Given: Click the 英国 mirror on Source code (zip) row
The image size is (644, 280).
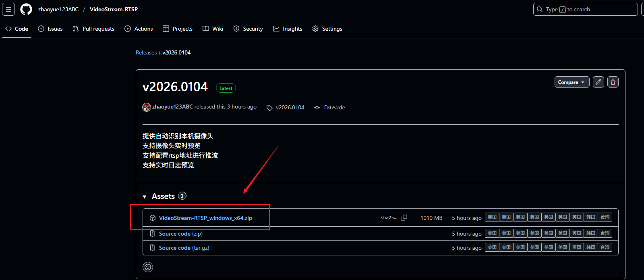Looking at the screenshot, I should click(577, 233).
